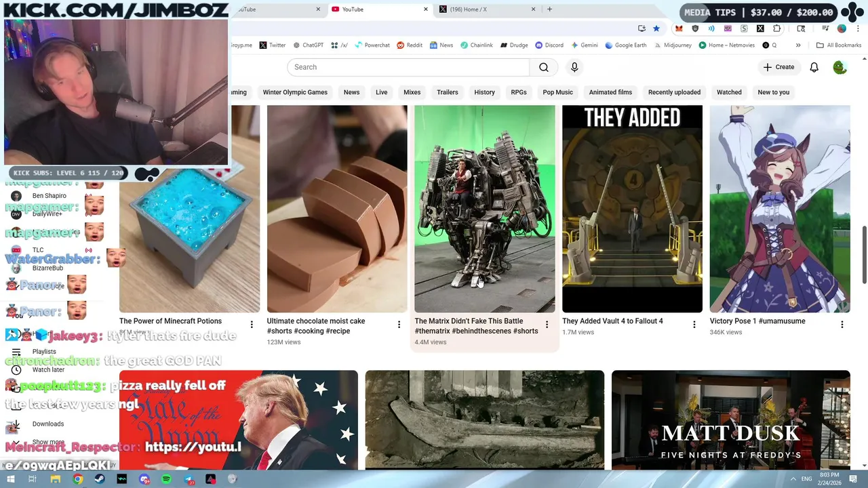This screenshot has height=488, width=868.
Task: Open Steam from the taskbar
Action: pyautogui.click(x=100, y=479)
